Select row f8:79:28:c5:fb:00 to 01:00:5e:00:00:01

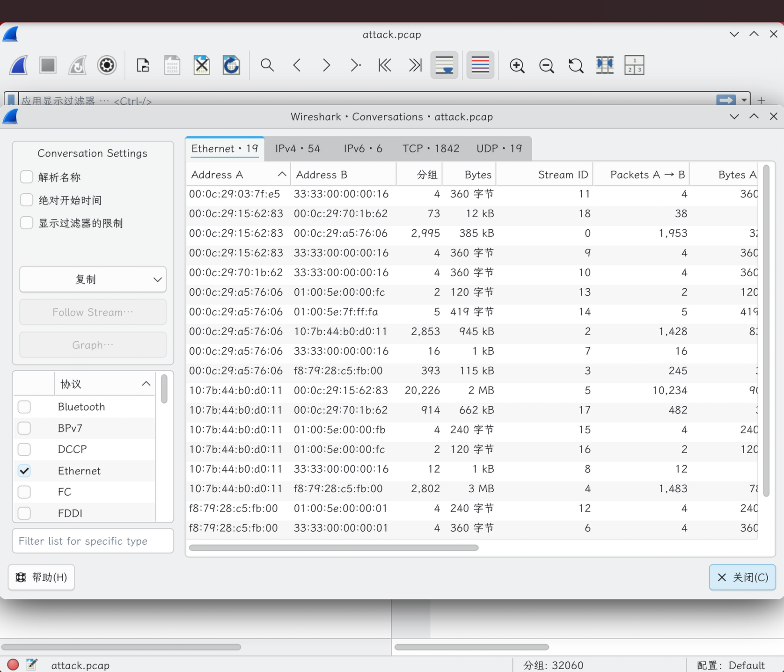472,508
